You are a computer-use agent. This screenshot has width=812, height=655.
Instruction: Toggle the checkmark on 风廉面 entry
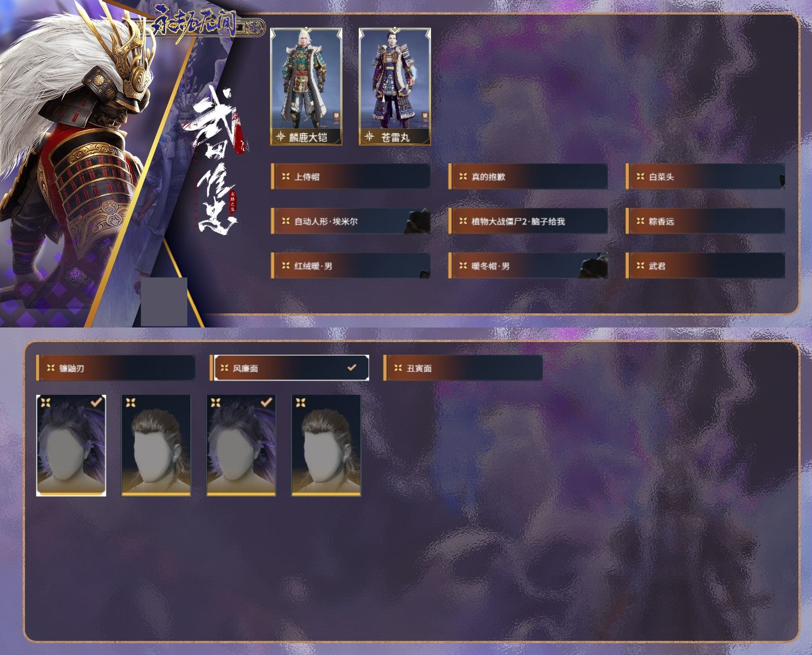(x=352, y=368)
